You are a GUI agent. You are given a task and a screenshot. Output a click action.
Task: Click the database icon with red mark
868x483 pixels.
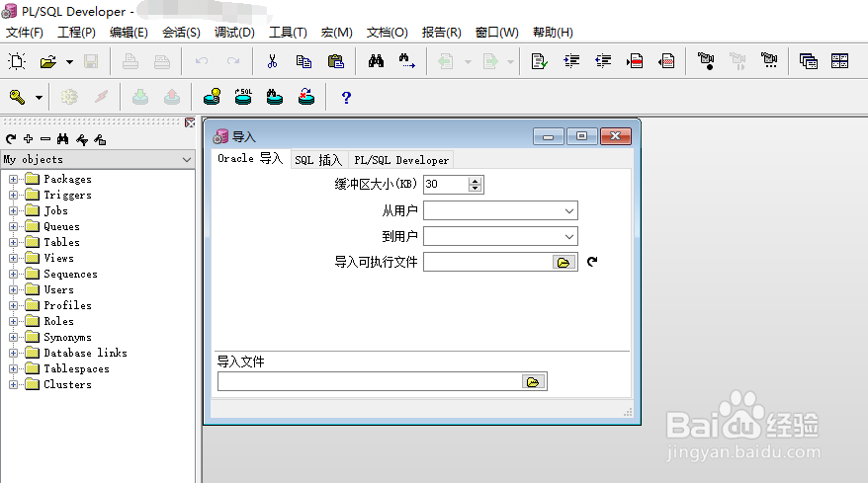[306, 97]
